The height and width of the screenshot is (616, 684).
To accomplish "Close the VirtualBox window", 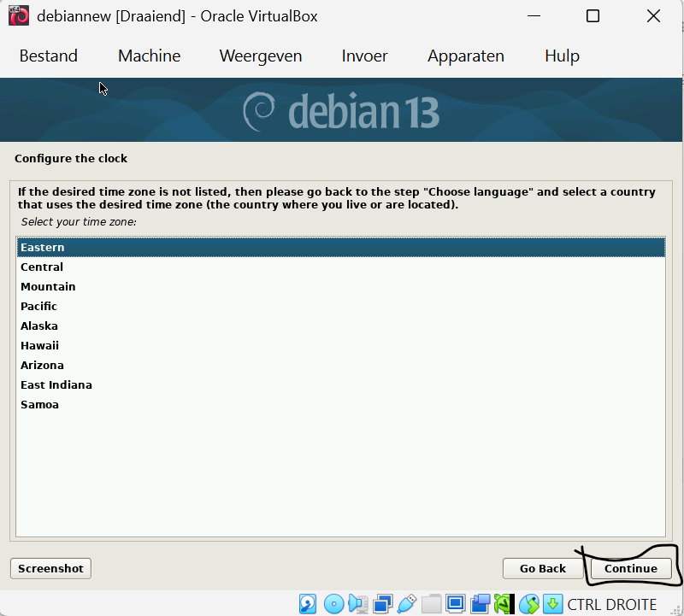I will point(653,16).
